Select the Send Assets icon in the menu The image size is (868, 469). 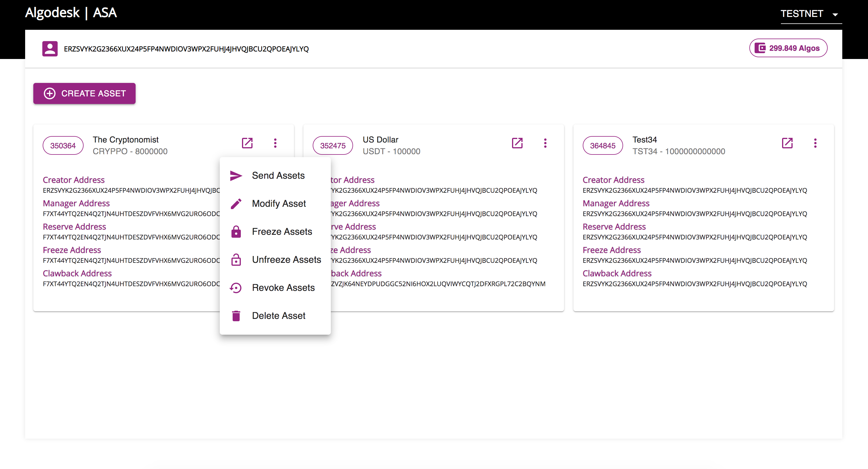(236, 175)
